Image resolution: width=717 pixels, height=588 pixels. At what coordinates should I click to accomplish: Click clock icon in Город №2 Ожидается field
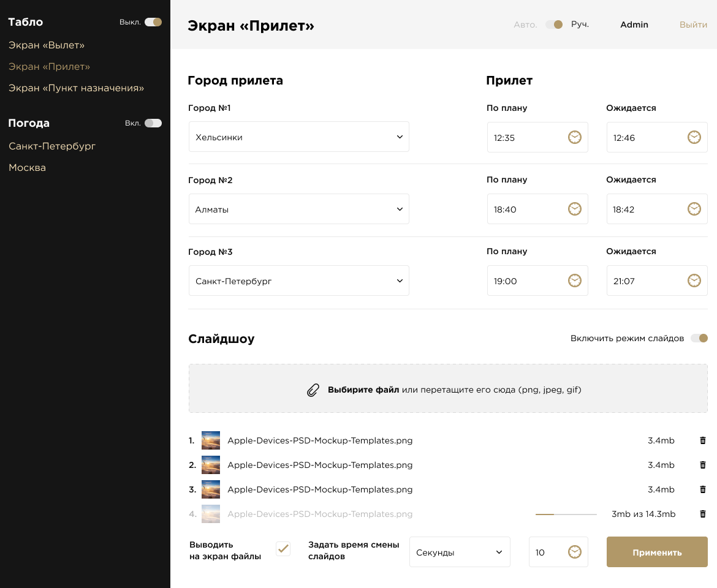point(694,209)
